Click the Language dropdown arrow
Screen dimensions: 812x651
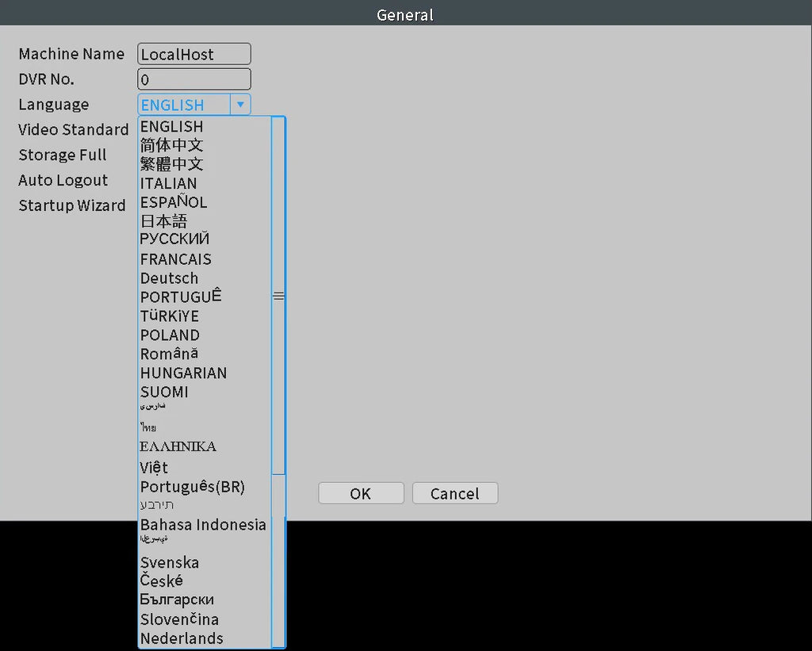[240, 105]
